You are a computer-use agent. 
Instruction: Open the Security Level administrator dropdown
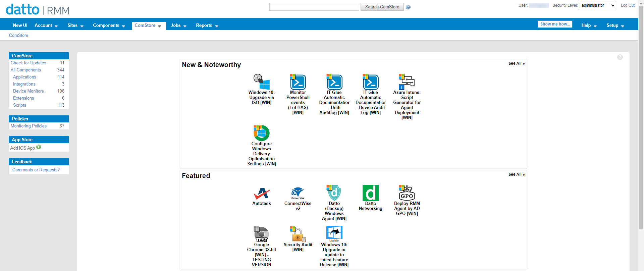click(x=597, y=5)
